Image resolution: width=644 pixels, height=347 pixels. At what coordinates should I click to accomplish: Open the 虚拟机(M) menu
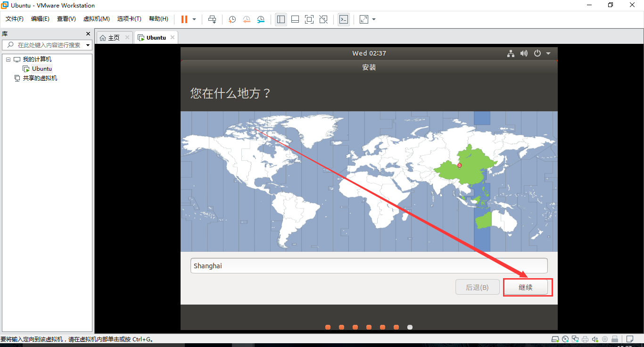click(97, 19)
